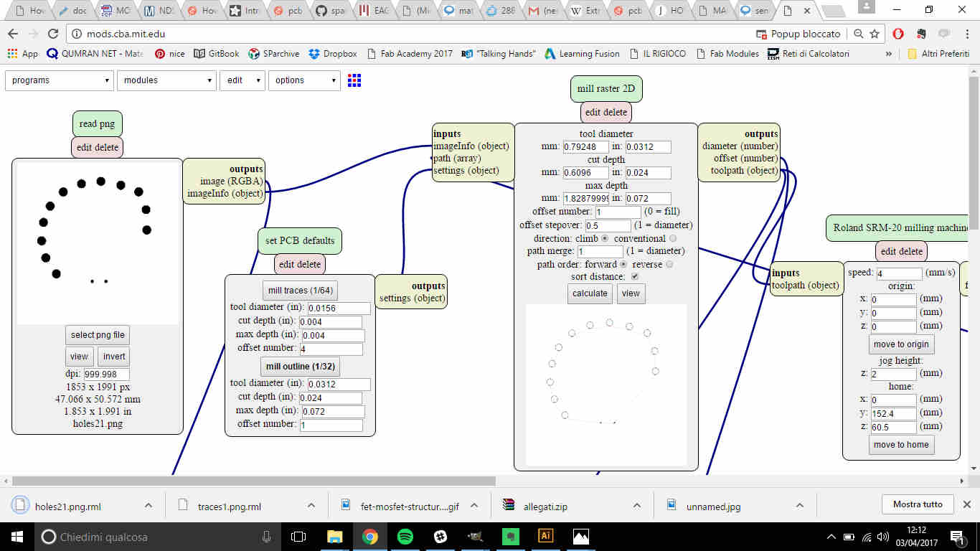980x551 pixels.
Task: Open Slack from the taskbar
Action: coord(440,536)
